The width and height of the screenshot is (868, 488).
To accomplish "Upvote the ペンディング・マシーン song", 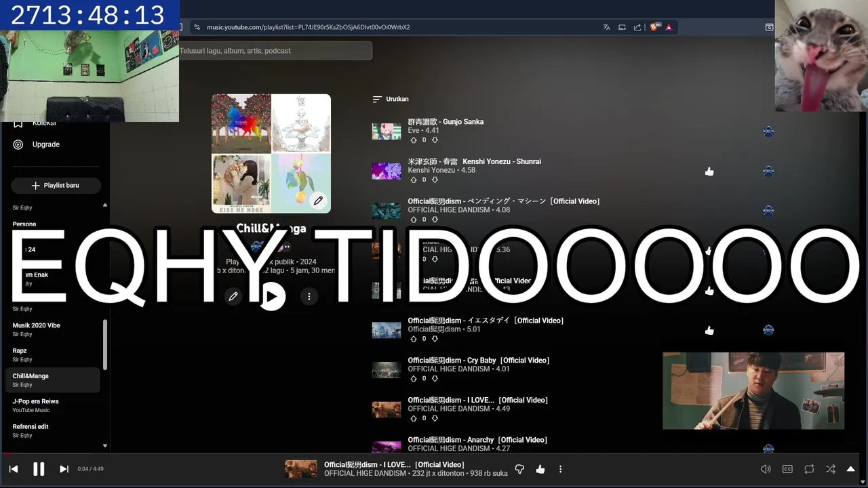I will click(414, 220).
